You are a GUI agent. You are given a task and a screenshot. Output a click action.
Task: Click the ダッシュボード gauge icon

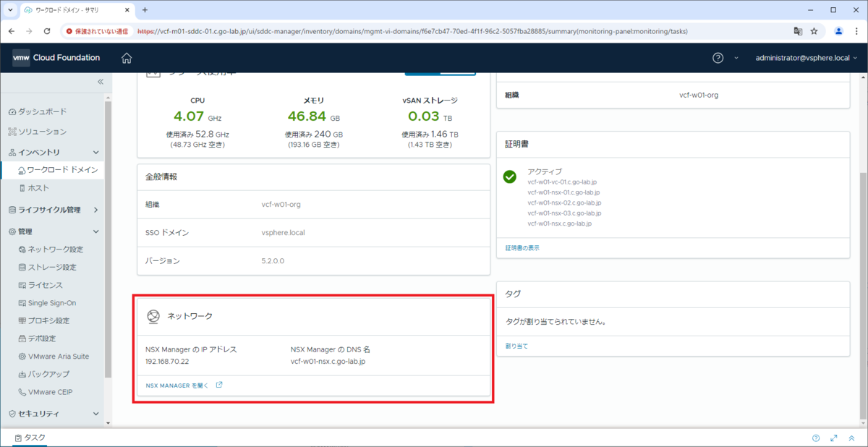12,112
